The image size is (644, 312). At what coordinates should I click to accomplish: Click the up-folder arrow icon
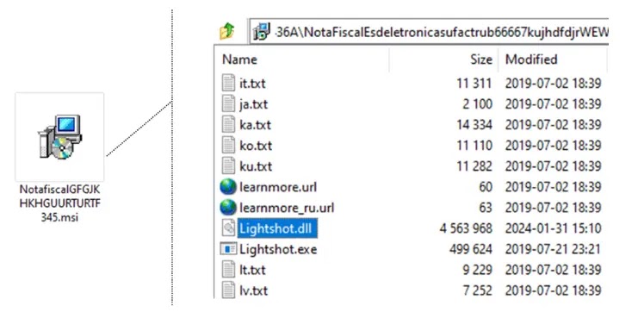click(x=227, y=31)
